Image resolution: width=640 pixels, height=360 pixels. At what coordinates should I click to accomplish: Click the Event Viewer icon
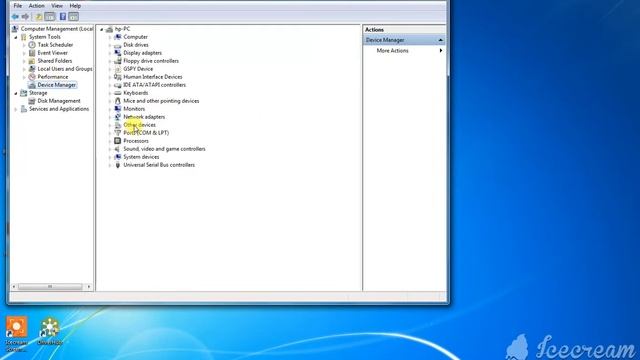(x=32, y=53)
